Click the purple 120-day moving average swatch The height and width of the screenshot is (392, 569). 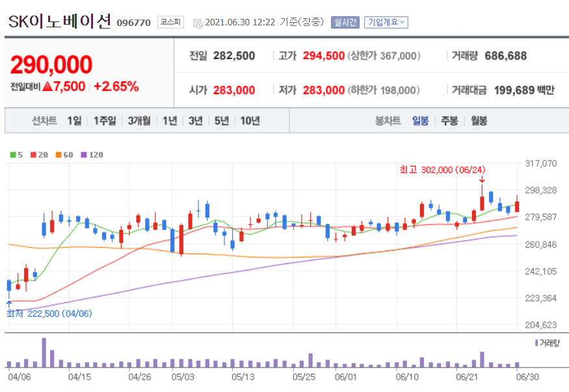coord(84,155)
